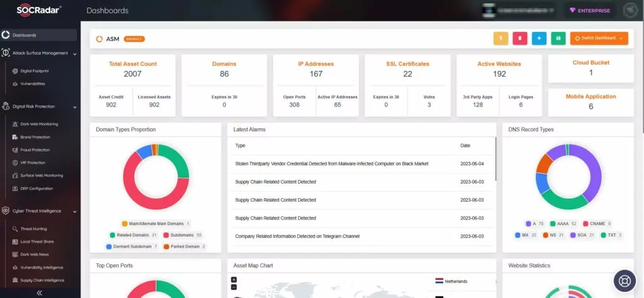
Task: Collapse the Digital Risk Protection chevron
Action: 75,107
